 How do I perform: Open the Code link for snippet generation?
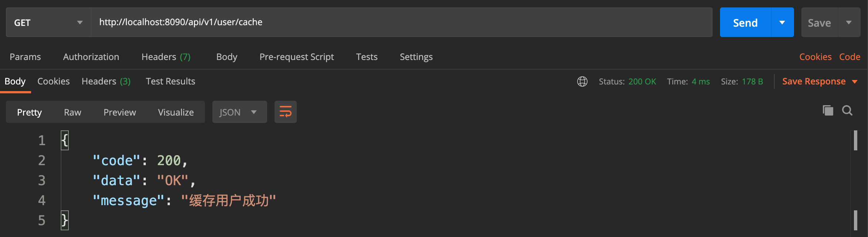[850, 56]
